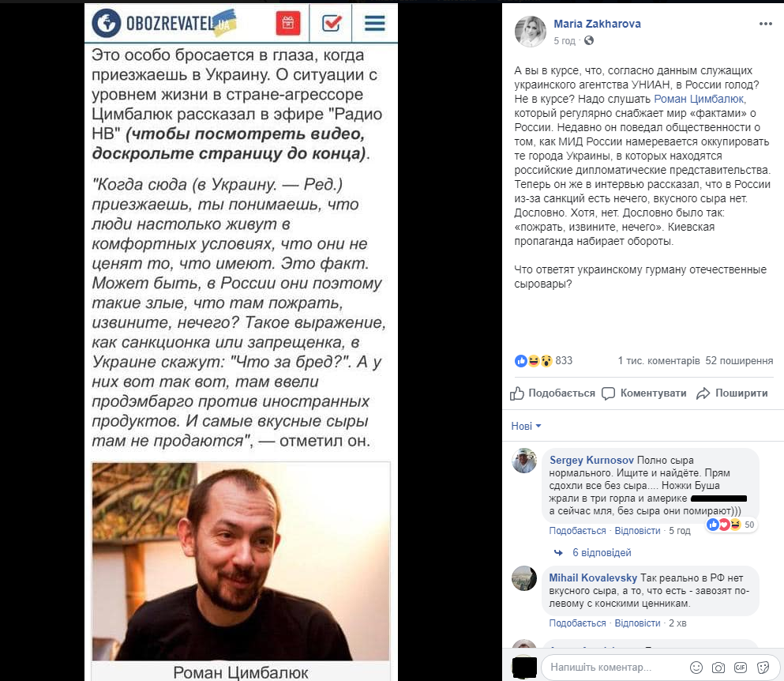Screen dimensions: 784x681
Task: Click the red gift icon in header
Action: tap(288, 23)
